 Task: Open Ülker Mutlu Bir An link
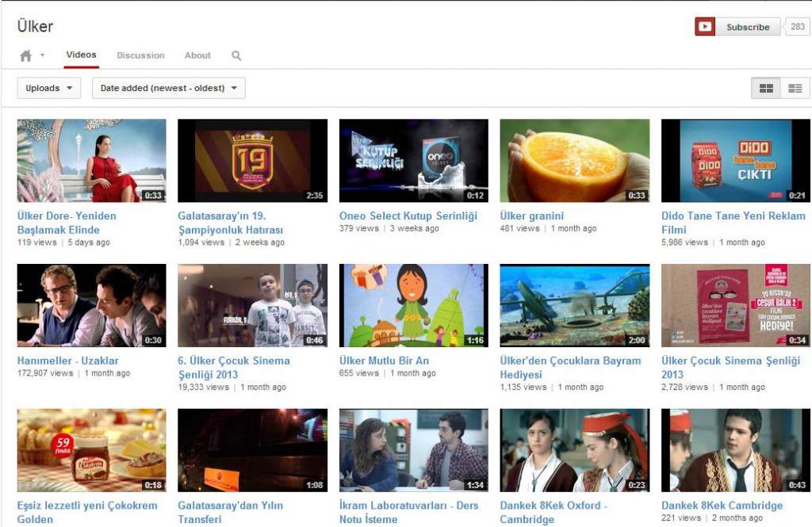384,361
